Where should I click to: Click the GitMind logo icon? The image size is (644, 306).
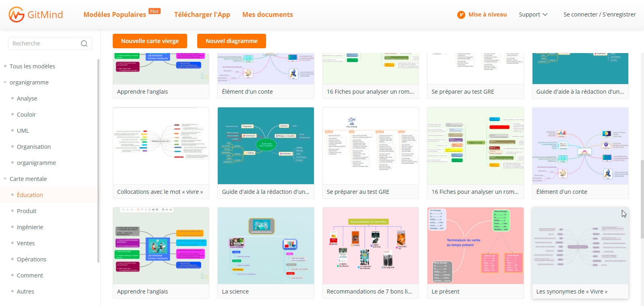click(x=17, y=15)
